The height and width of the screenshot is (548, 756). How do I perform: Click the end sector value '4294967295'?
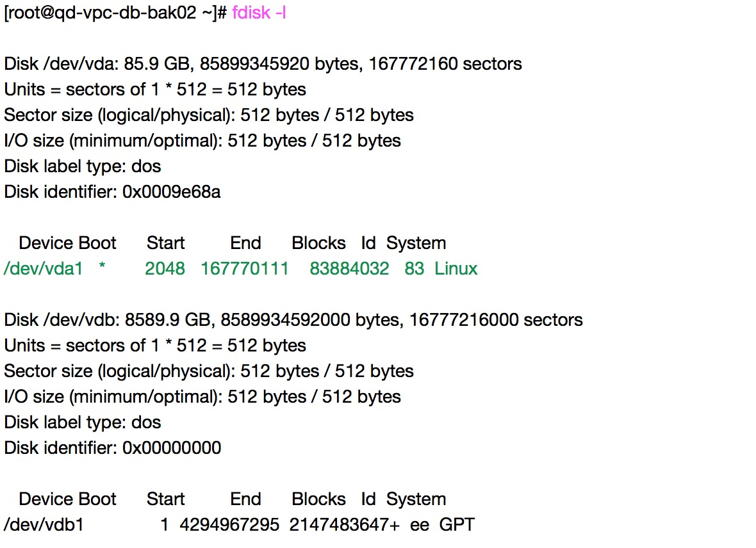point(229,525)
